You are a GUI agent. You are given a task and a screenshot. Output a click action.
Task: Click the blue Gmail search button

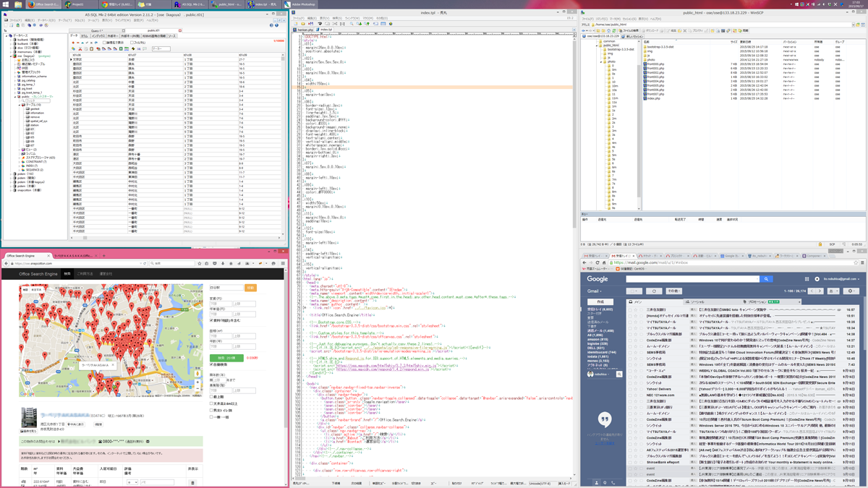click(766, 279)
